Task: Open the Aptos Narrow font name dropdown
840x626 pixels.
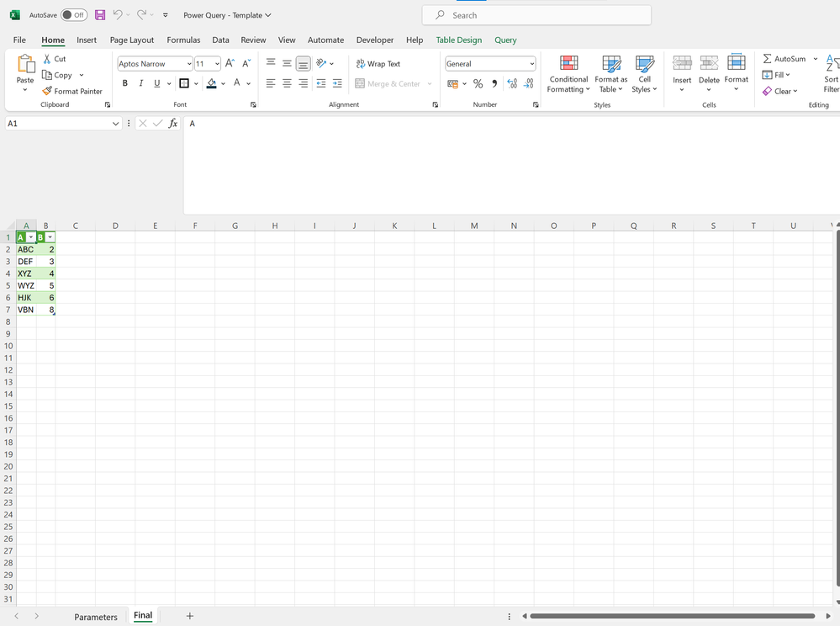Action: point(189,64)
